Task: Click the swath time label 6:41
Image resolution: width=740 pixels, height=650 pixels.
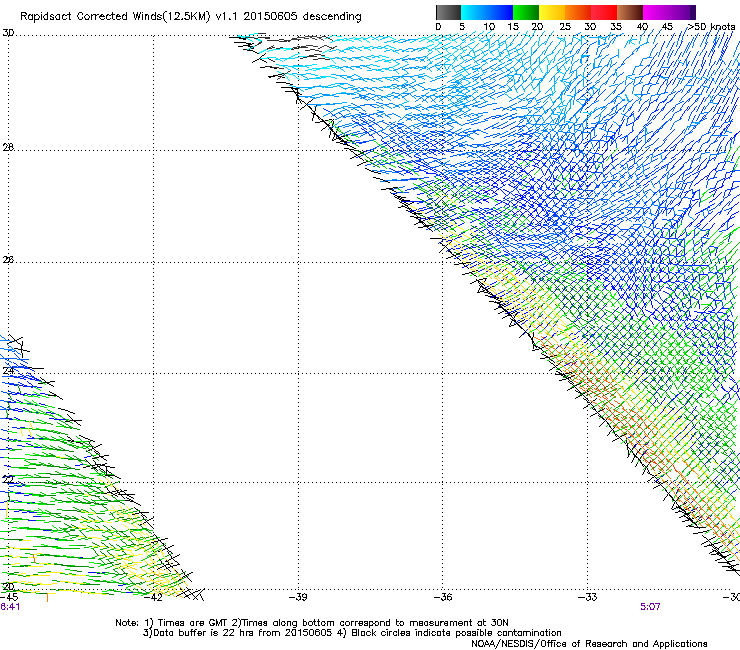Action: [10, 607]
